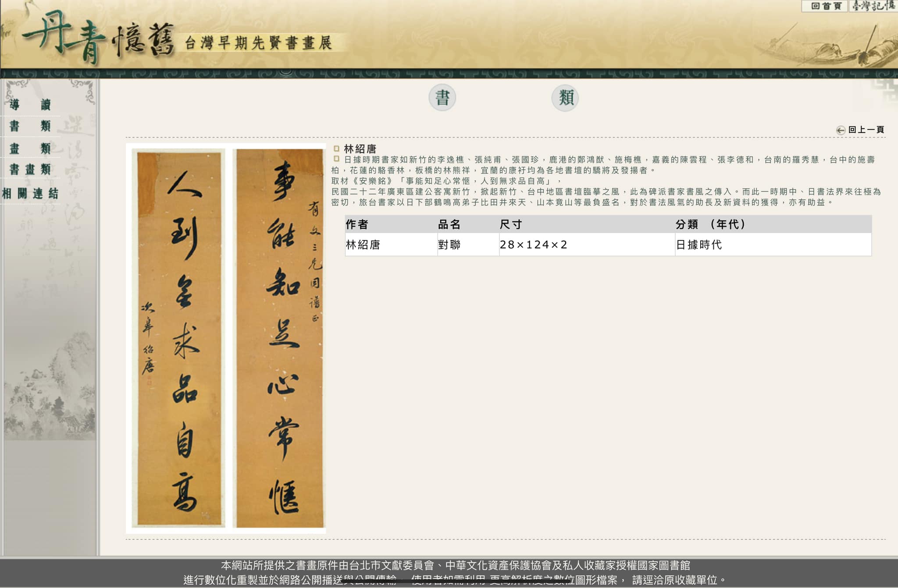
Task: Click the 回上一頁 back link
Action: click(866, 130)
